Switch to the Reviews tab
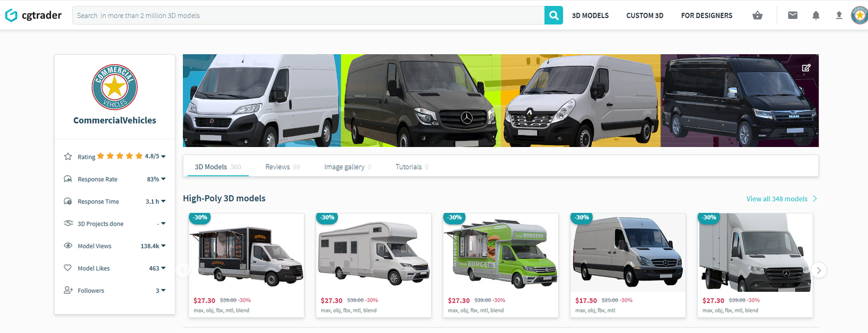The image size is (868, 333). click(283, 167)
